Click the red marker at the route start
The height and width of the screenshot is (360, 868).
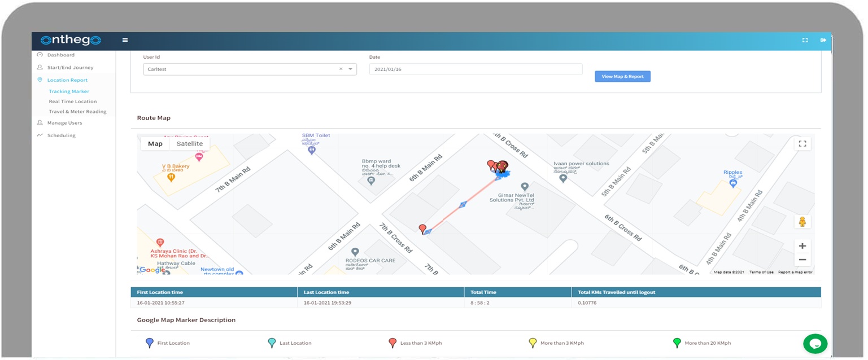click(x=422, y=229)
